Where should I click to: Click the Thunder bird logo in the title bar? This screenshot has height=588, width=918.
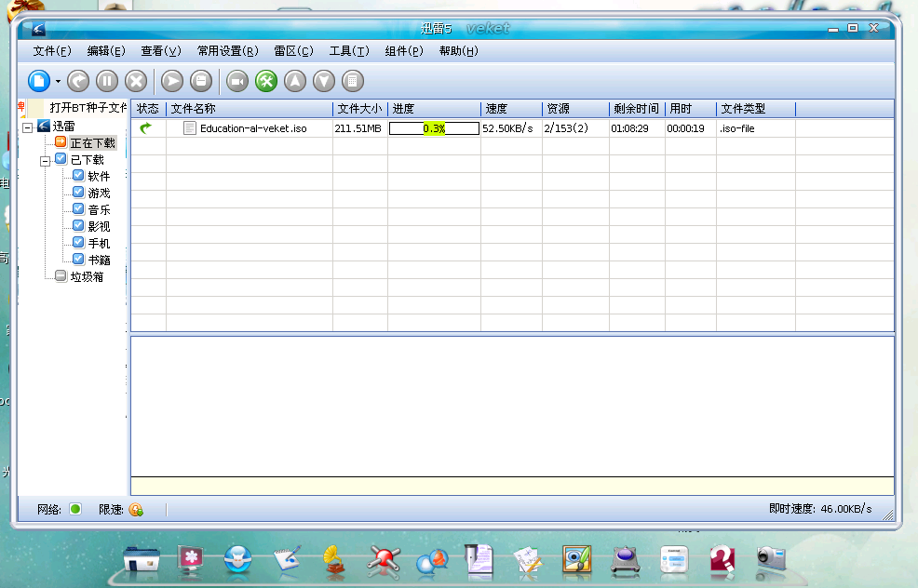tap(38, 29)
